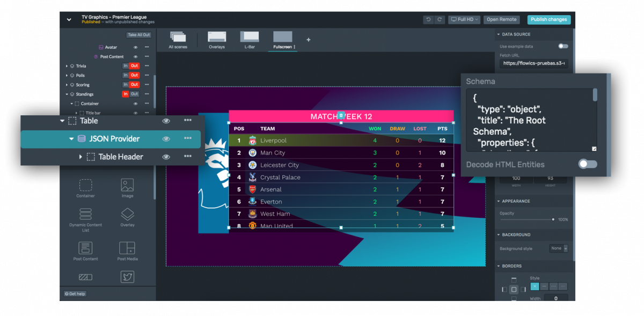This screenshot has width=644, height=316.
Task: Take the Trivia graphic Out
Action: pyautogui.click(x=134, y=66)
